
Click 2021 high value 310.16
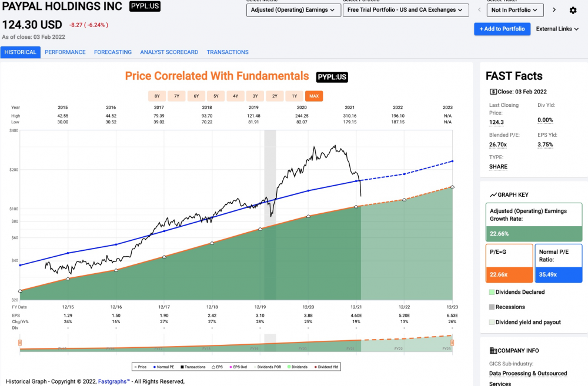[350, 116]
